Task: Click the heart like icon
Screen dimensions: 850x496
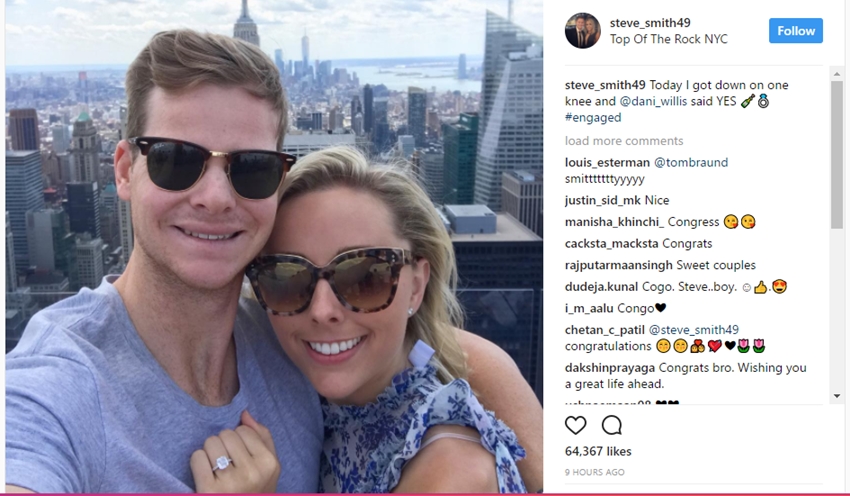Action: pos(575,426)
